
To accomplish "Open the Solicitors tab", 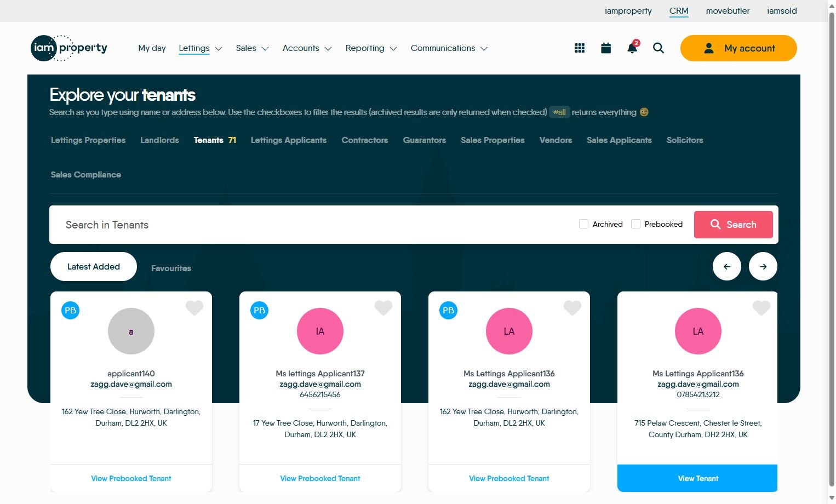I will click(685, 140).
